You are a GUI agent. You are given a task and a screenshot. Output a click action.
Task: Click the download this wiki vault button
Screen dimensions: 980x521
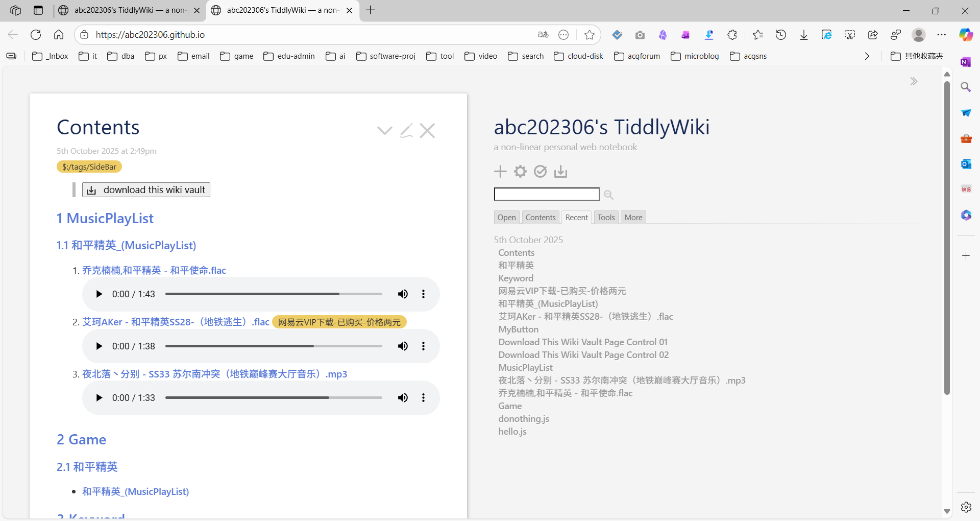click(146, 190)
